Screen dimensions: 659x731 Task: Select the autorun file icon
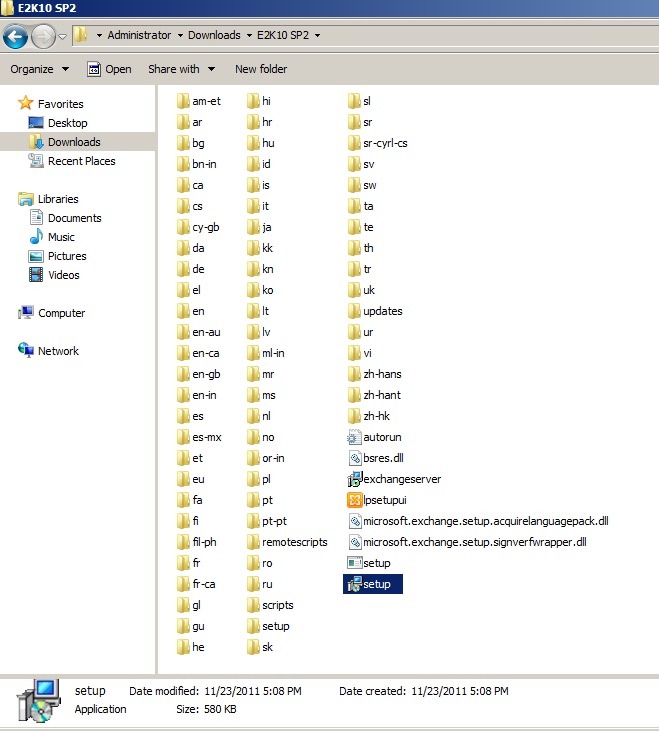354,437
